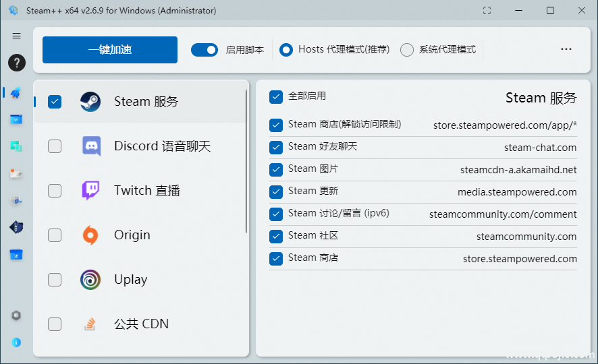The height and width of the screenshot is (364, 598).
Task: Uncheck Steam 图片 checkbox
Action: [276, 170]
